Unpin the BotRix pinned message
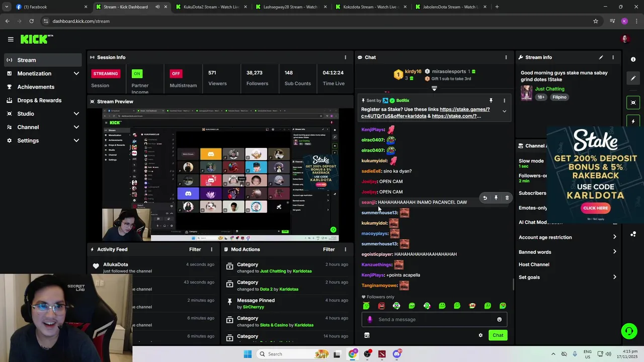644x362 pixels. [x=491, y=101]
